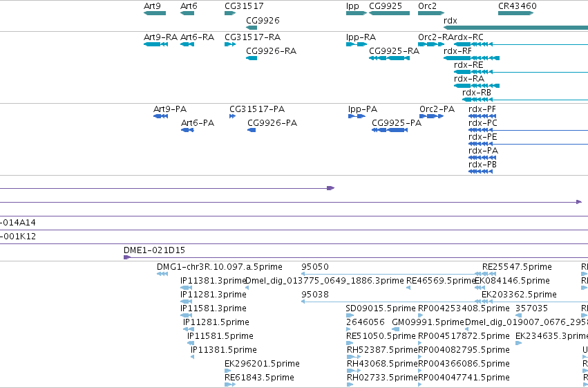The height and width of the screenshot is (388, 588).
Task: Select the Ipp-RA transcript
Action: [357, 44]
